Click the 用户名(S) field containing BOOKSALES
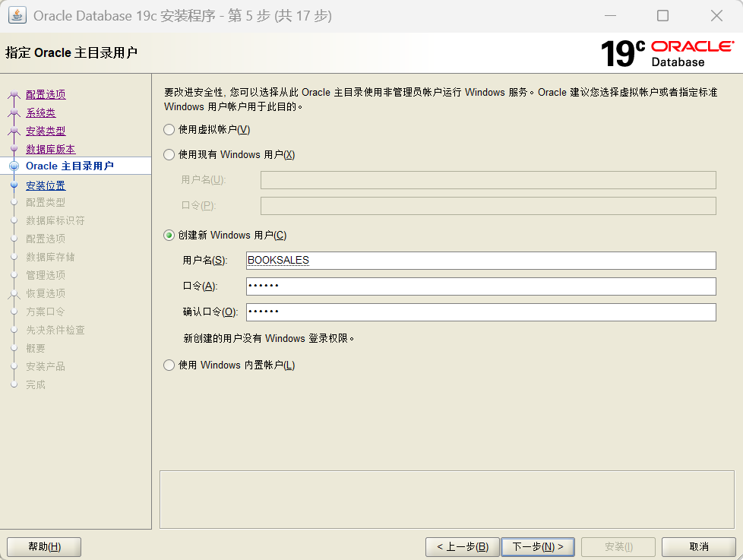Image resolution: width=743 pixels, height=560 pixels. coord(481,261)
